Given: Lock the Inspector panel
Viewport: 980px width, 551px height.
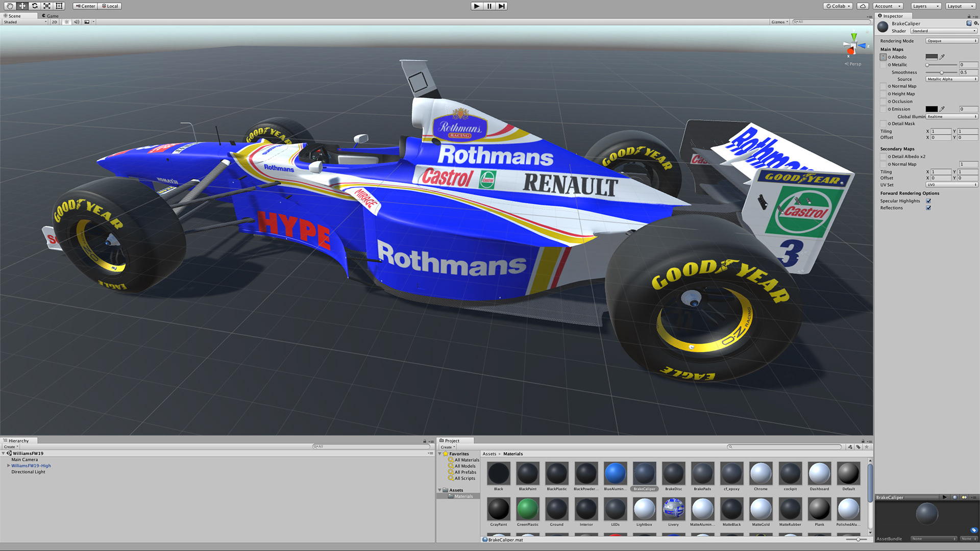Looking at the screenshot, I should [969, 16].
